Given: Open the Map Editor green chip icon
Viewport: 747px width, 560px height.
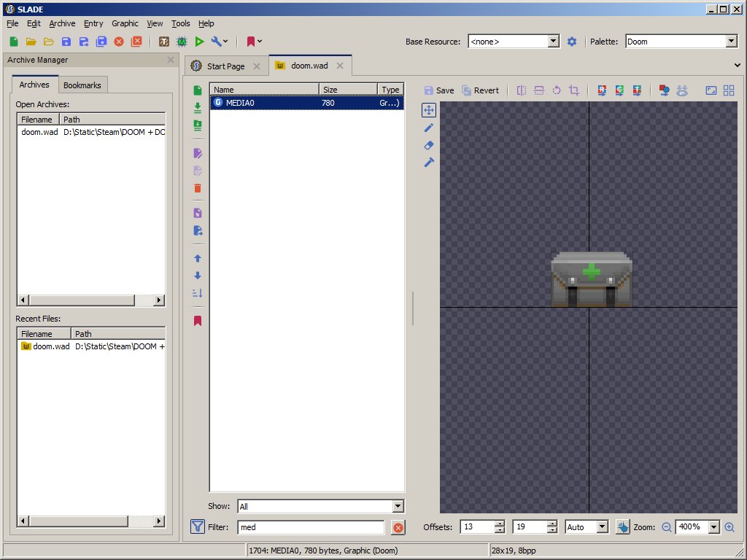Looking at the screenshot, I should pos(182,42).
